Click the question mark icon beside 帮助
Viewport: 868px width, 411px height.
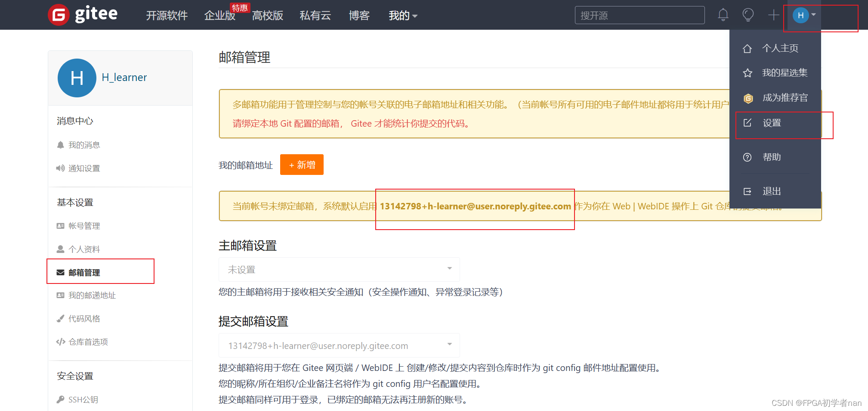pos(748,157)
